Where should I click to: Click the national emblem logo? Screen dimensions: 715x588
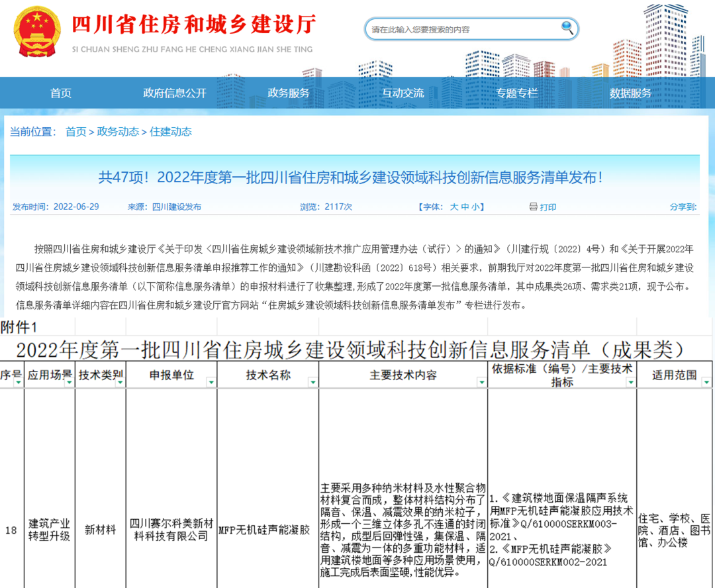[36, 30]
